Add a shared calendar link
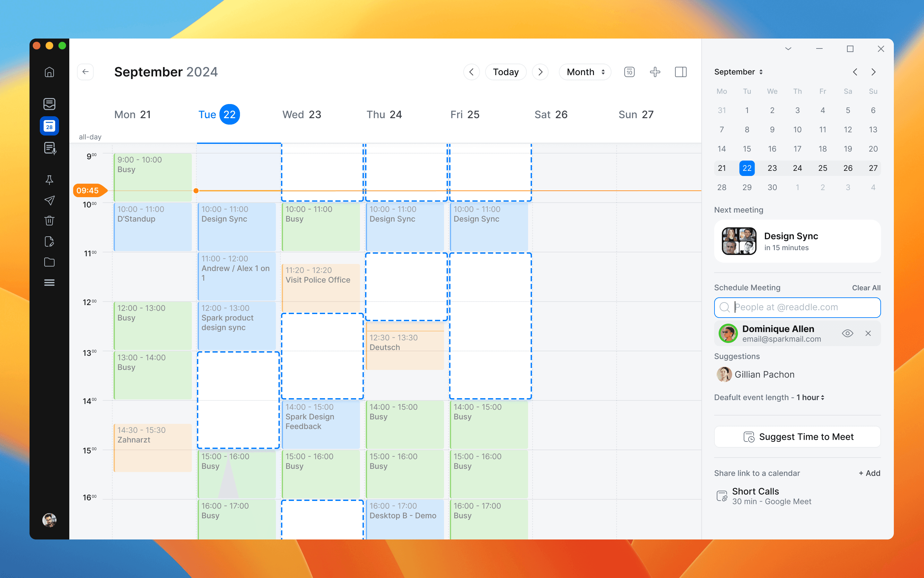The width and height of the screenshot is (924, 578). [869, 473]
